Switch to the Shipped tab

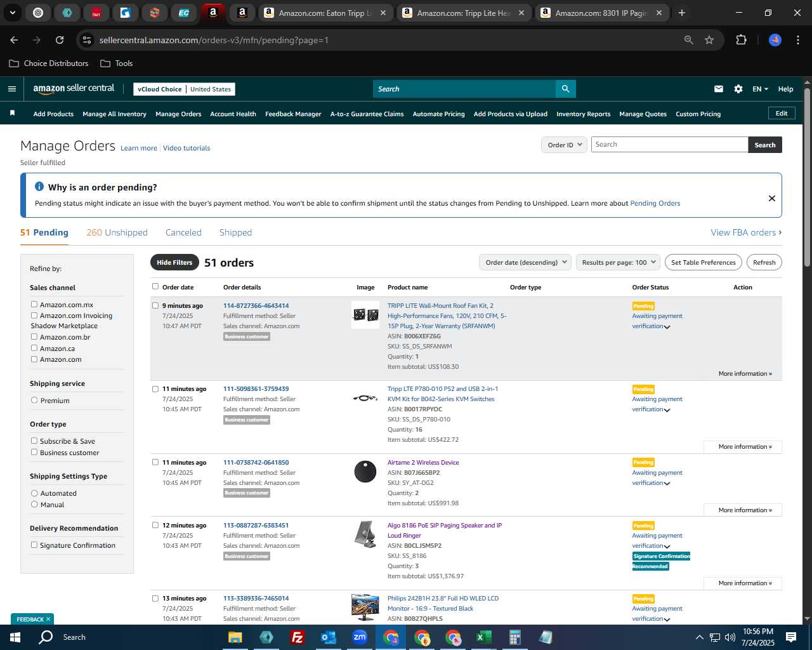[235, 232]
